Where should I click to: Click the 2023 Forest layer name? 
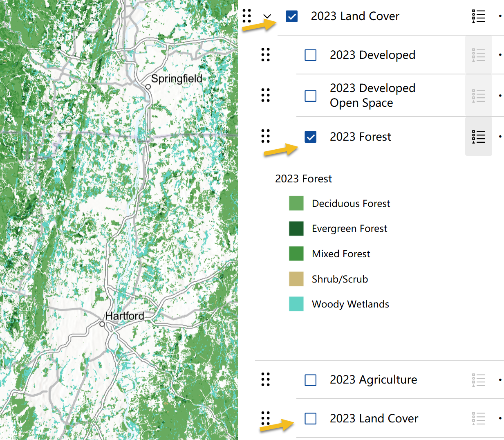coord(360,137)
